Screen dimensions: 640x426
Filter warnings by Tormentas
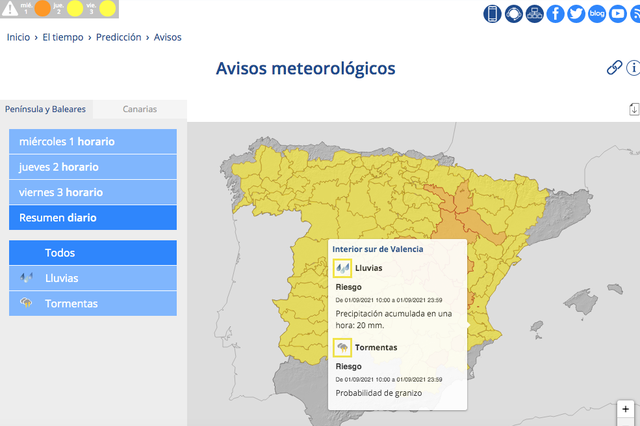(93, 303)
